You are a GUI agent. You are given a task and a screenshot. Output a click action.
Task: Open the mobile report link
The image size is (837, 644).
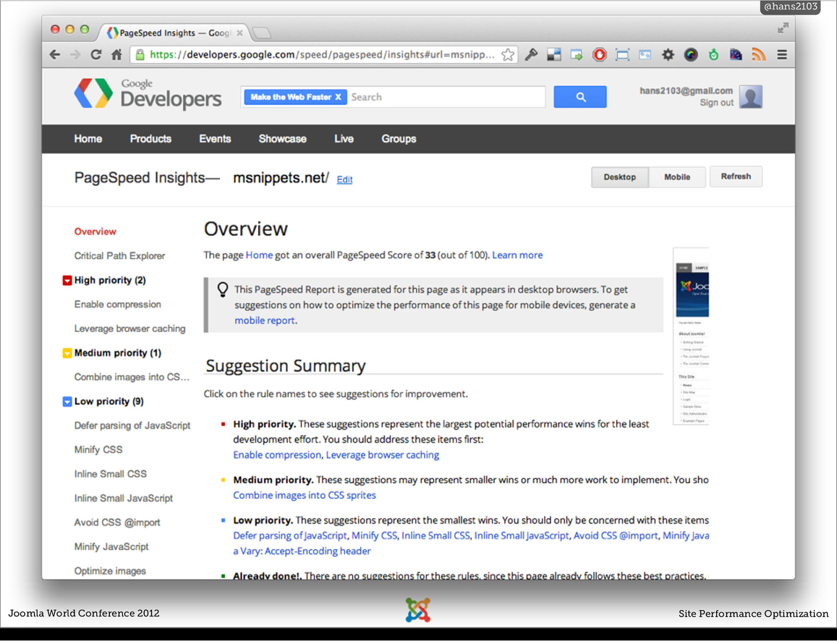tap(265, 320)
